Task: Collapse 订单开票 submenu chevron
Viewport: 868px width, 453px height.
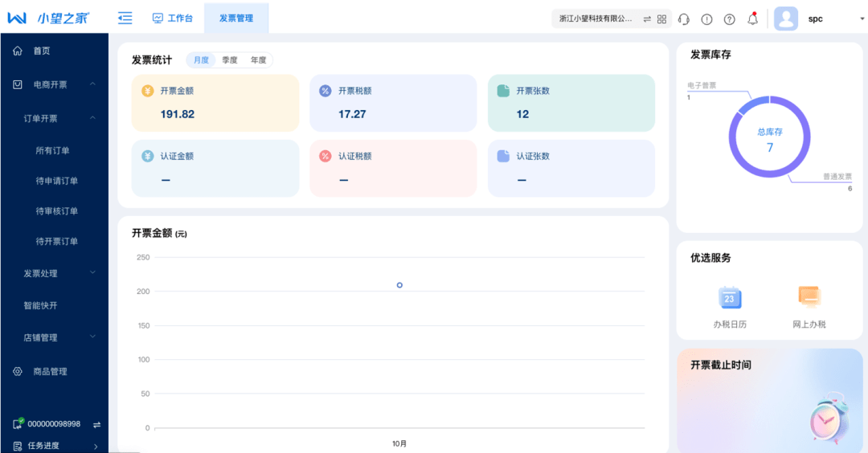Action: click(x=92, y=118)
